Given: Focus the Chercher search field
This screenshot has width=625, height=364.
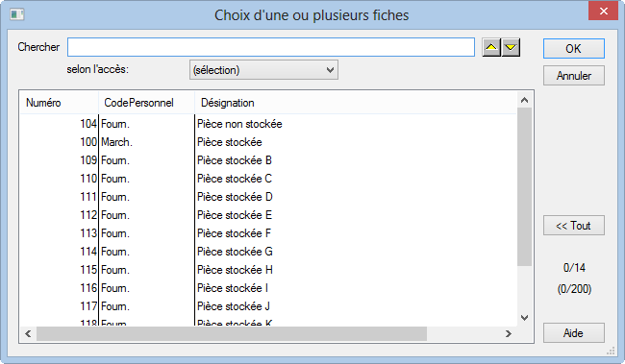Looking at the screenshot, I should coord(271,47).
